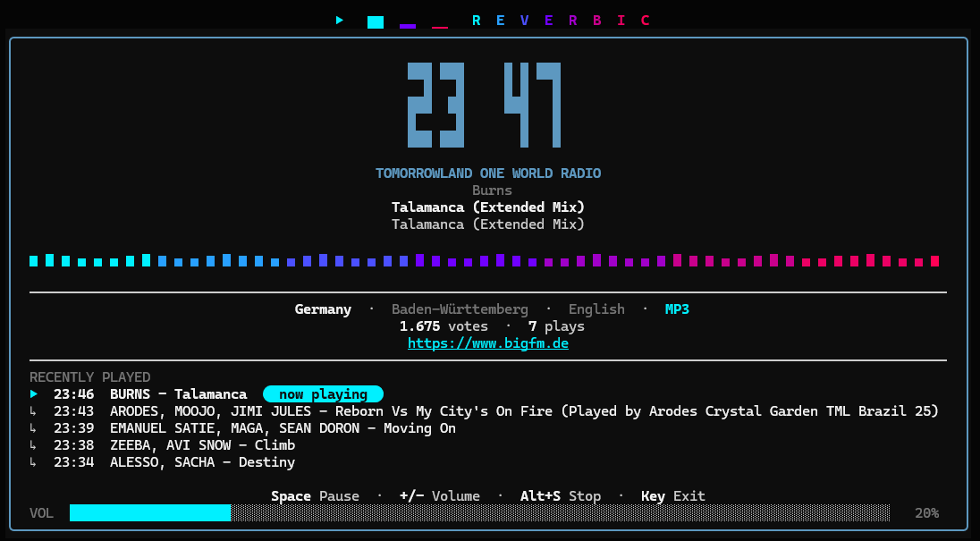Click the English language label

coord(596,309)
